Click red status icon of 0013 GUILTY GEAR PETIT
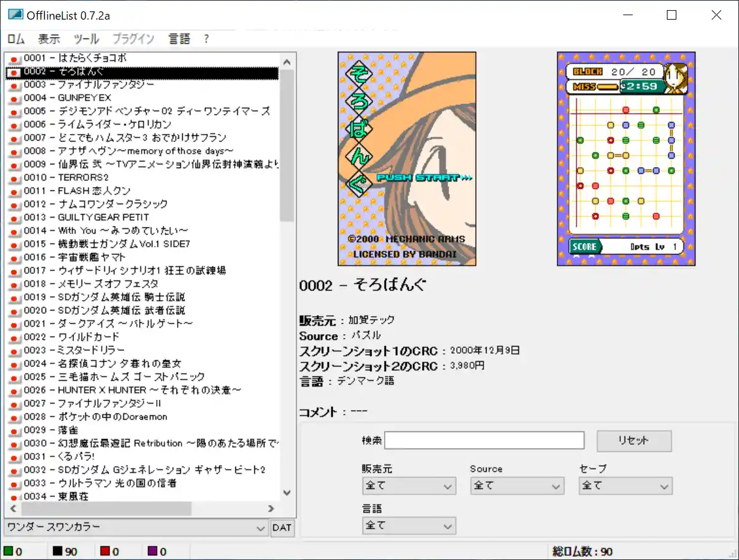 [14, 218]
